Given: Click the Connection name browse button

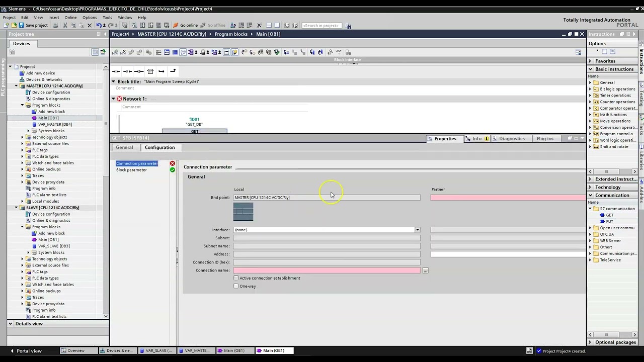Looking at the screenshot, I should point(426,270).
